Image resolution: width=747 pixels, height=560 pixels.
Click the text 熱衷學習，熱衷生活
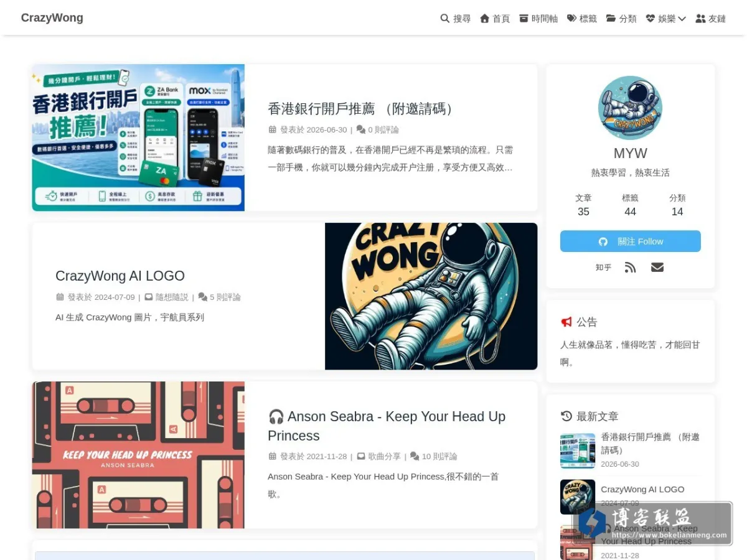point(630,173)
